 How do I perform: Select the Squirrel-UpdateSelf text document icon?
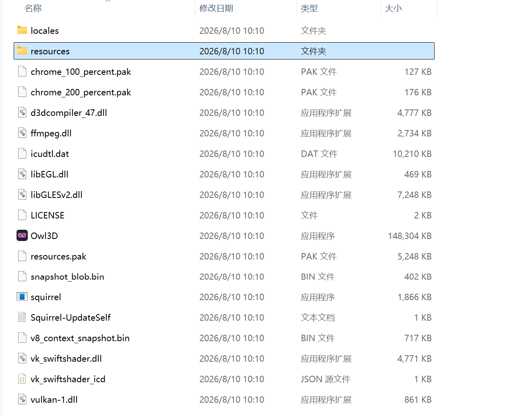pyautogui.click(x=22, y=317)
